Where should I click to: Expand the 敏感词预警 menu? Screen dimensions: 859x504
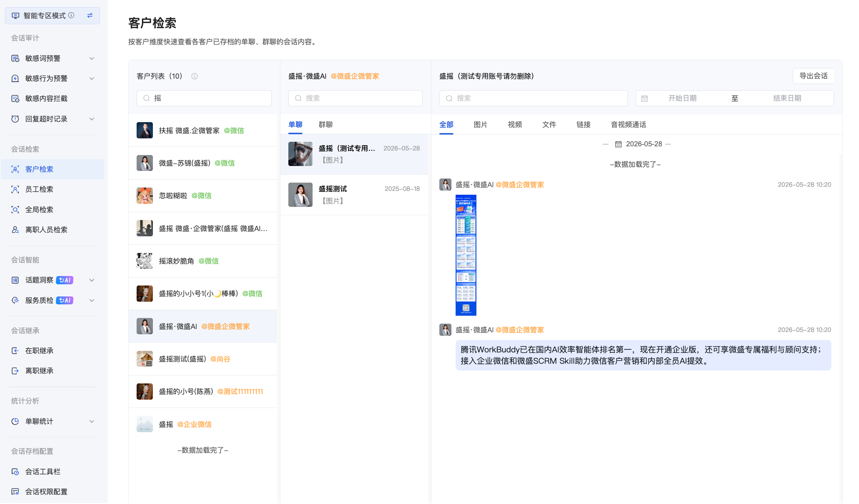coord(92,59)
